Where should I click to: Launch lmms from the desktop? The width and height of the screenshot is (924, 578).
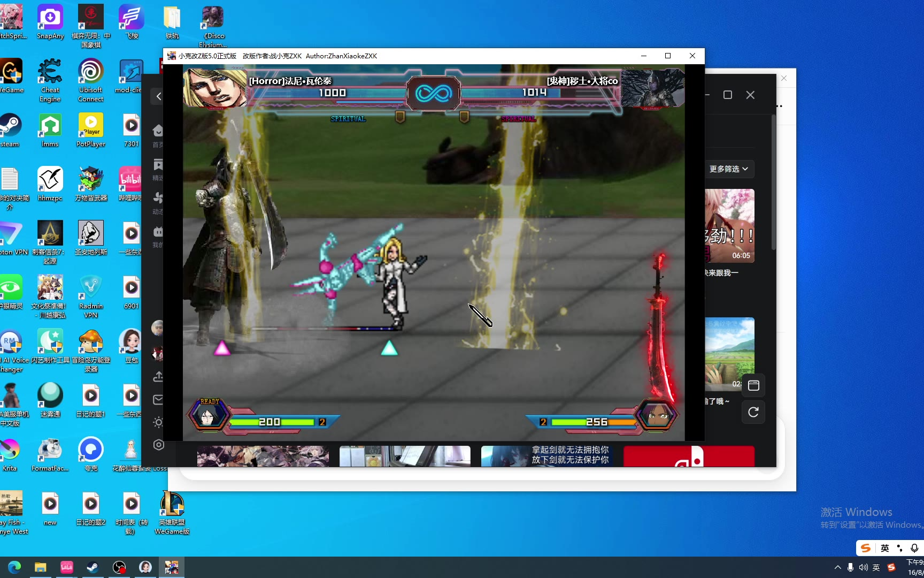pos(50,130)
